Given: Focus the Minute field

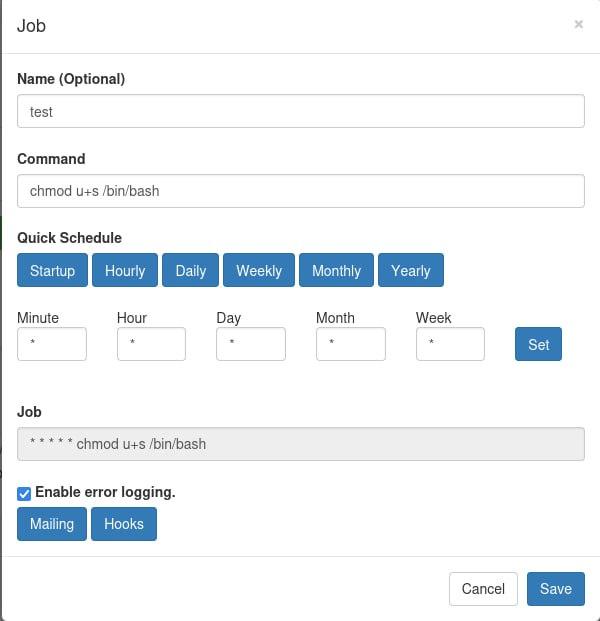Looking at the screenshot, I should click(x=52, y=344).
